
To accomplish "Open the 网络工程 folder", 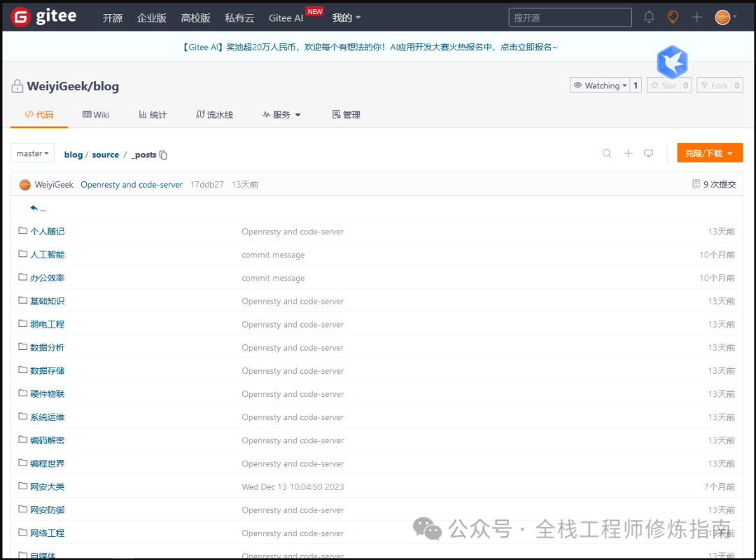I will 48,533.
